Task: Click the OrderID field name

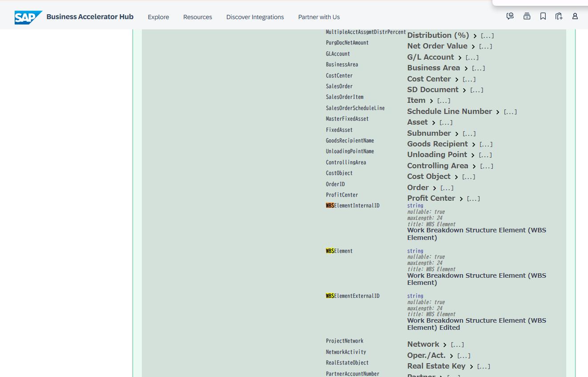Action: click(x=335, y=184)
